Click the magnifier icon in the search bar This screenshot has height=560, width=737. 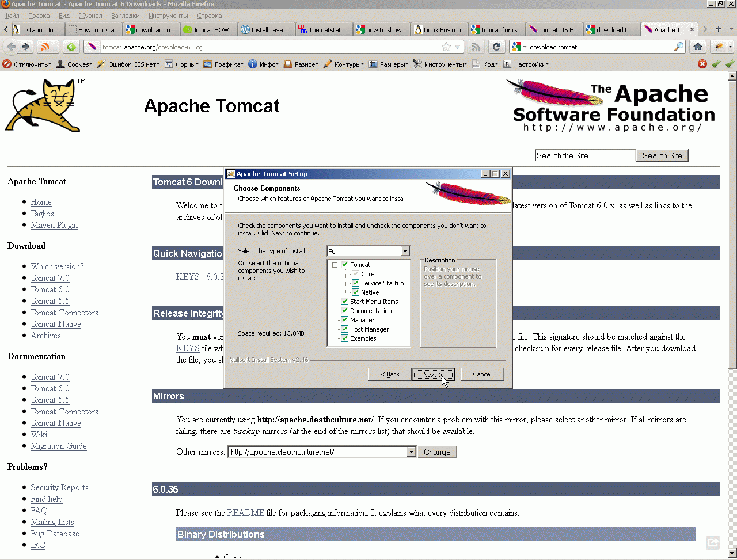click(679, 47)
